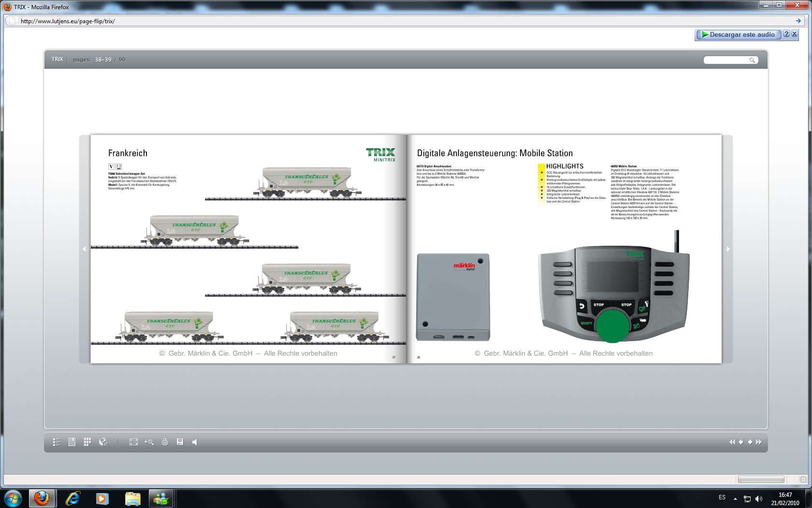Viewport: 812px width, 508px height.
Task: Flip back using left page edge arrow
Action: tap(84, 249)
